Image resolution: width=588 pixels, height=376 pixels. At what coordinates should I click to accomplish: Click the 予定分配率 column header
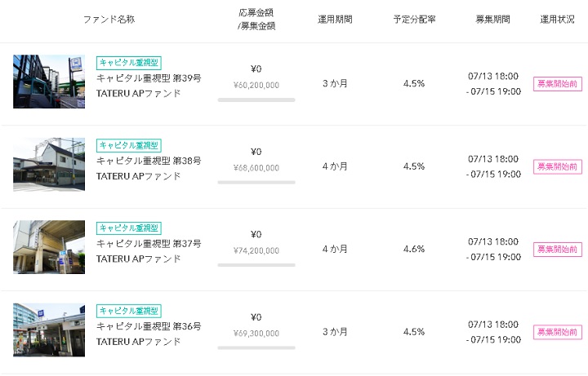pos(414,20)
